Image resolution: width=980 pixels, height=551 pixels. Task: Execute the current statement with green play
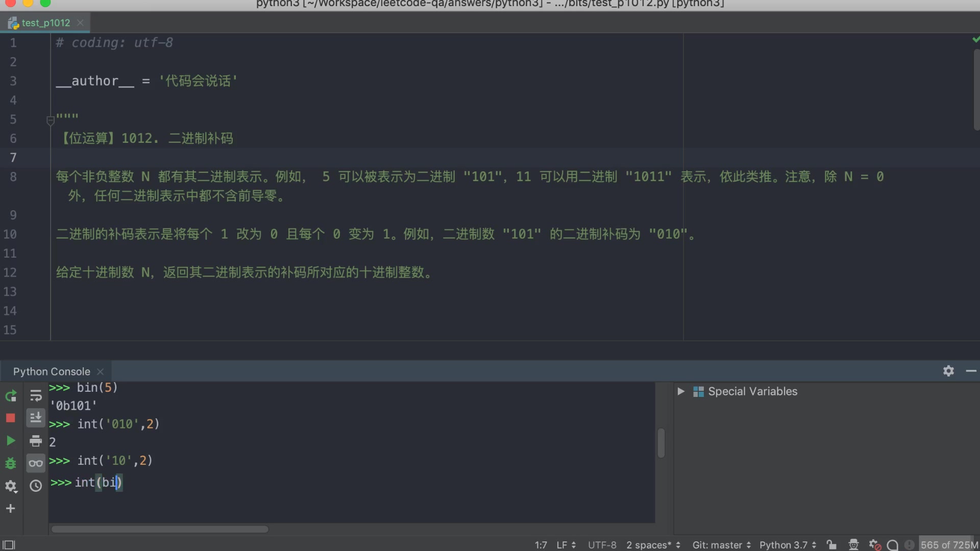[x=11, y=441]
